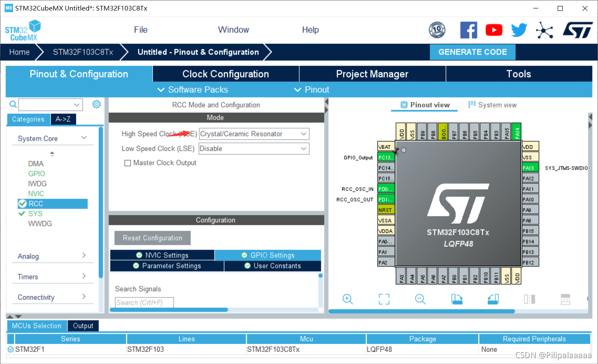Open the Pinout dropdown menu
This screenshot has height=364, width=598.
312,90
